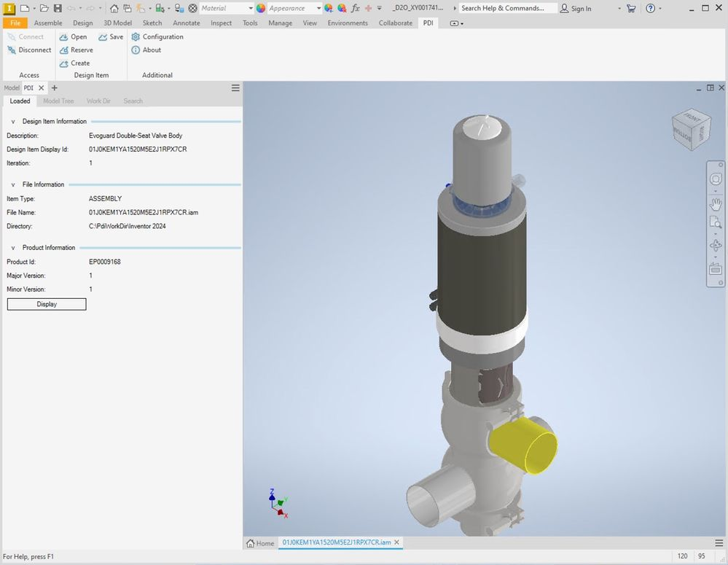This screenshot has height=565, width=728.
Task: Click the Display button
Action: 47,304
